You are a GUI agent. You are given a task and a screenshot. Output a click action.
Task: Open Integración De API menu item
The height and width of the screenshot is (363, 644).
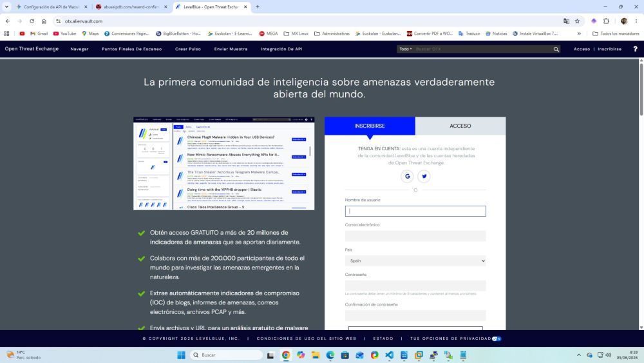pyautogui.click(x=281, y=49)
